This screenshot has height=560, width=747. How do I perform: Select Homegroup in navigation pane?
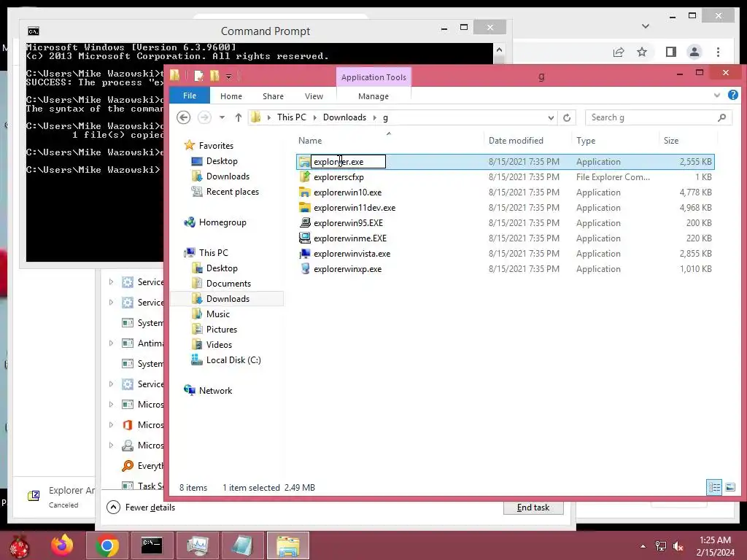[x=222, y=222]
